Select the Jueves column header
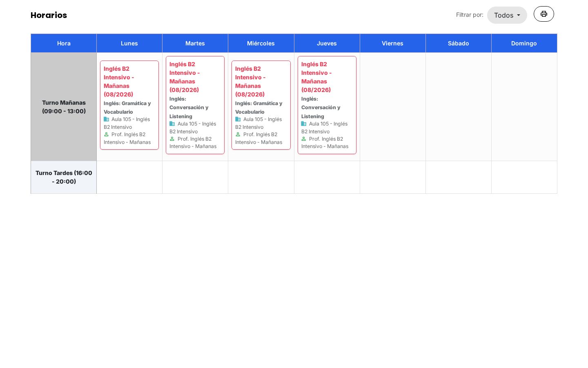588x368 pixels. pos(327,43)
